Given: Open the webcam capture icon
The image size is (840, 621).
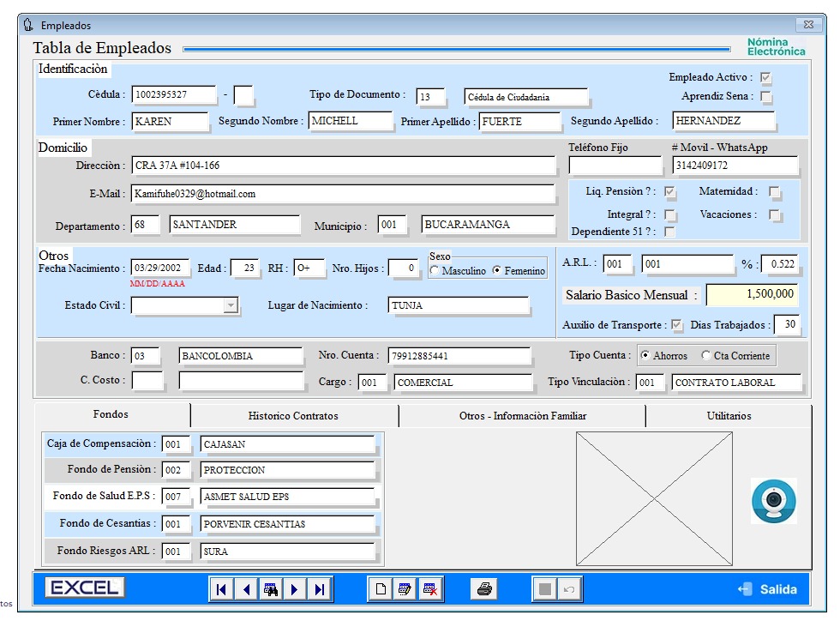Looking at the screenshot, I should point(773,501).
